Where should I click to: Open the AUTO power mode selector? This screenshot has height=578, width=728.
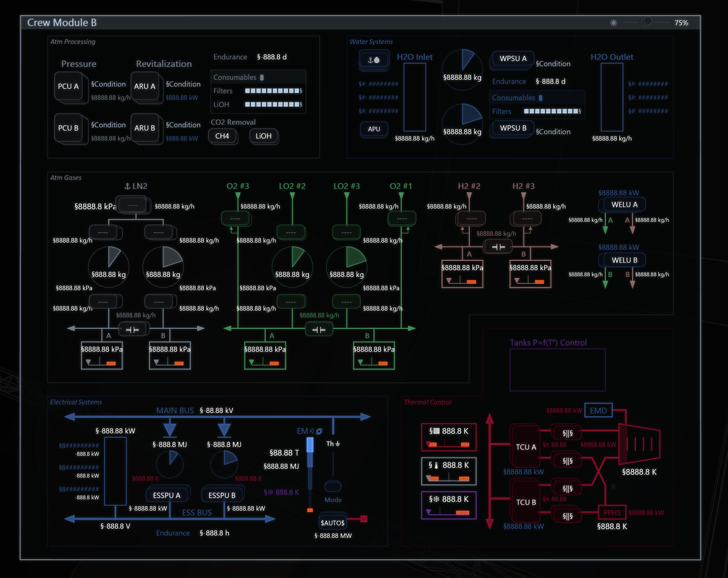point(332,522)
